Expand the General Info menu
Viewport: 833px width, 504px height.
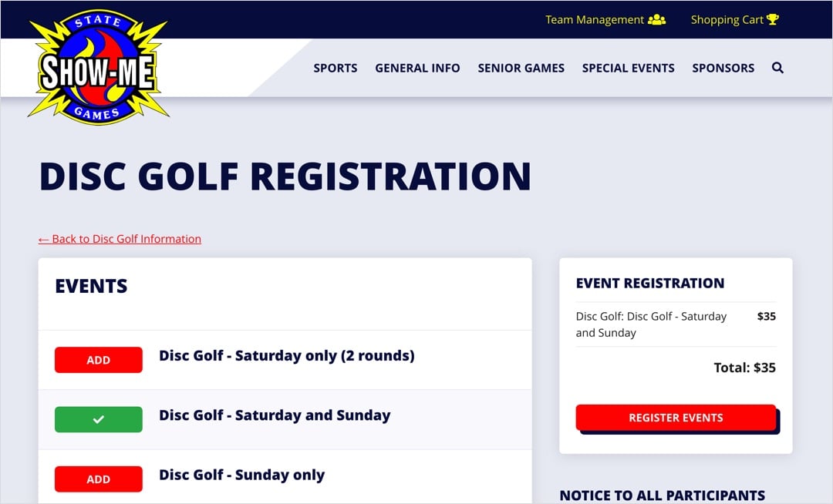[x=417, y=68]
